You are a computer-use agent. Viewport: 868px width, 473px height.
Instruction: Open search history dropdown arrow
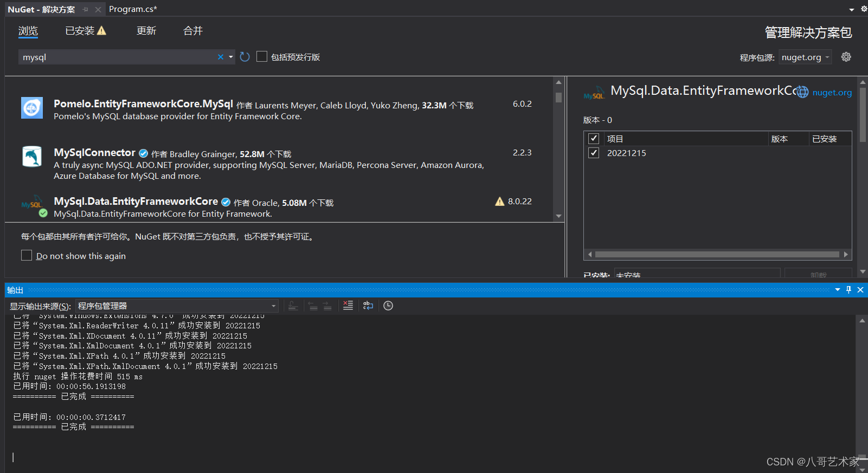click(231, 57)
